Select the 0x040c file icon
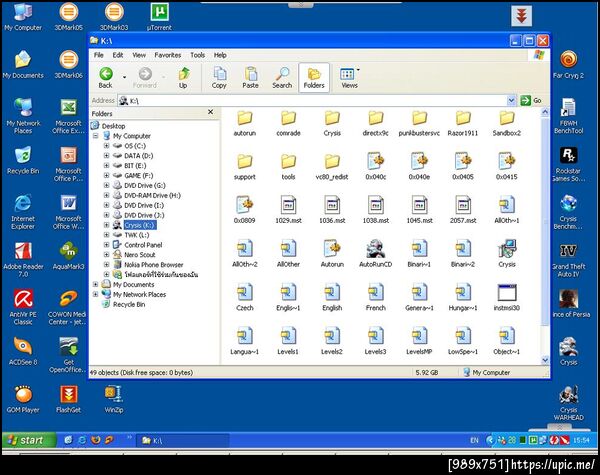Screen dimensions: 600x475 [x=375, y=161]
